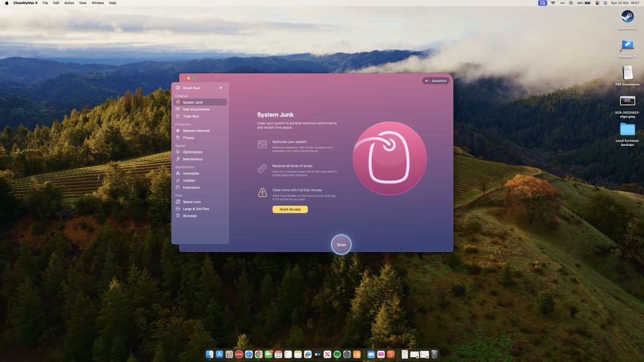Open the View menu
The image size is (644, 362).
tap(82, 3)
